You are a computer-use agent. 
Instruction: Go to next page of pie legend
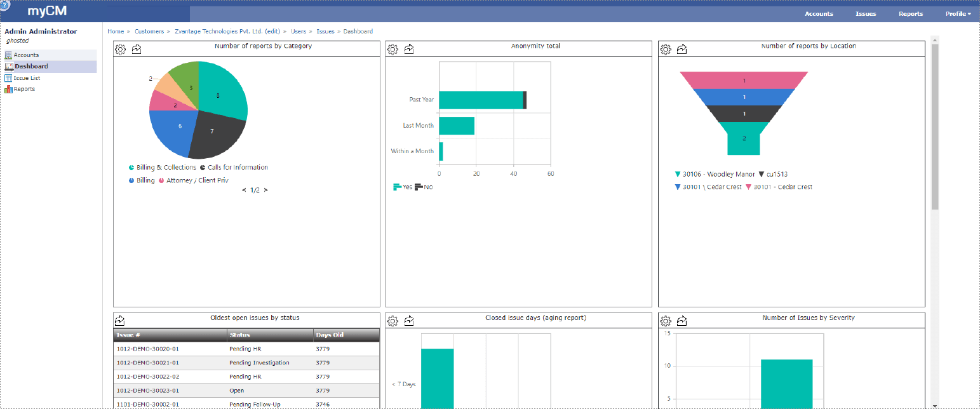pyautogui.click(x=265, y=190)
